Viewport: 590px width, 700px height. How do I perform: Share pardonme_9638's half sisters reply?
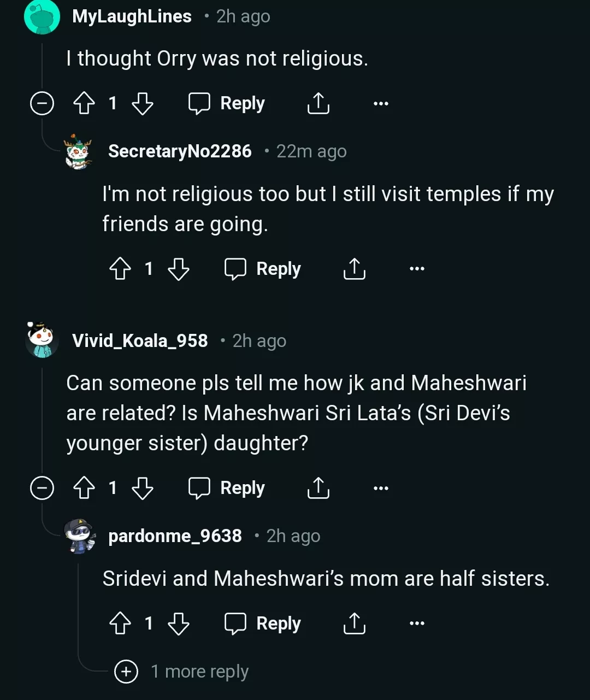click(x=354, y=623)
